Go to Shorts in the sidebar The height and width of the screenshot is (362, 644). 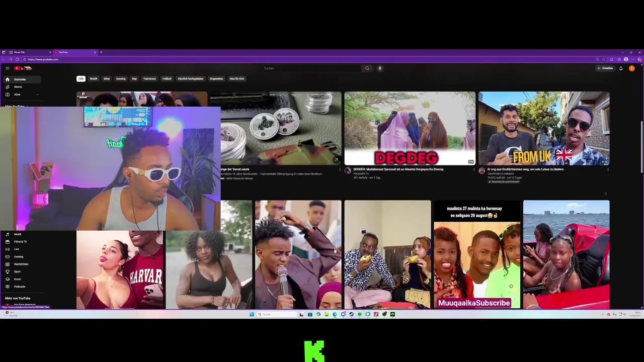pyautogui.click(x=21, y=87)
